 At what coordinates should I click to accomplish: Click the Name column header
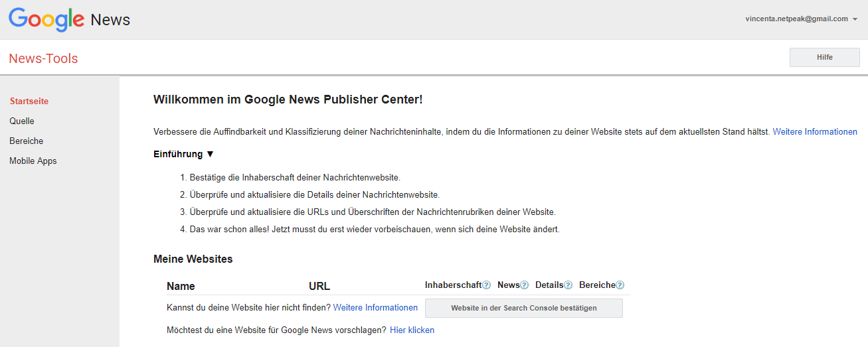(181, 287)
